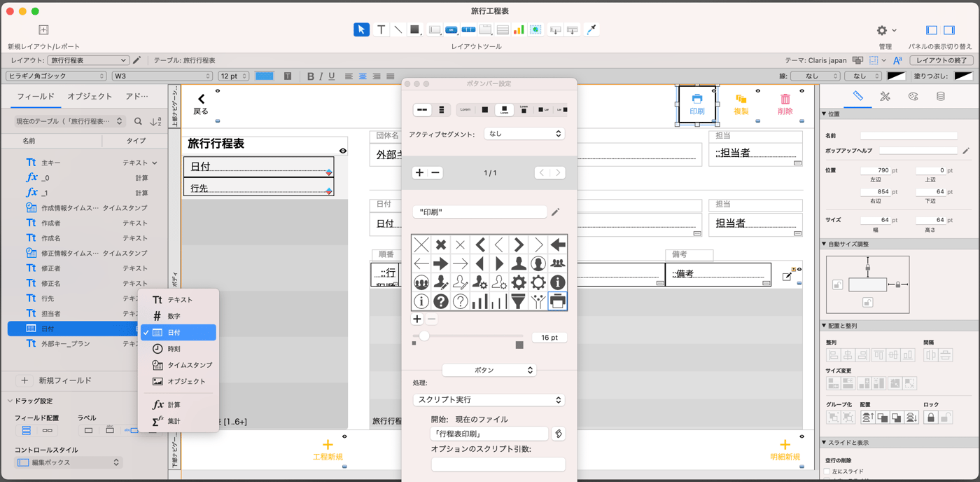Edit the button label with pencil icon
This screenshot has height=482, width=980.
point(555,212)
